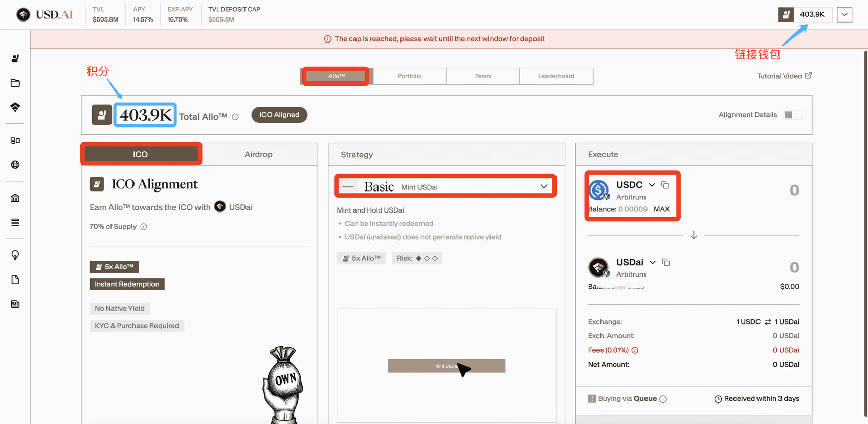Open the lightbulb icon in the sidebar
Viewport: 868px width, 424px height.
click(x=15, y=255)
